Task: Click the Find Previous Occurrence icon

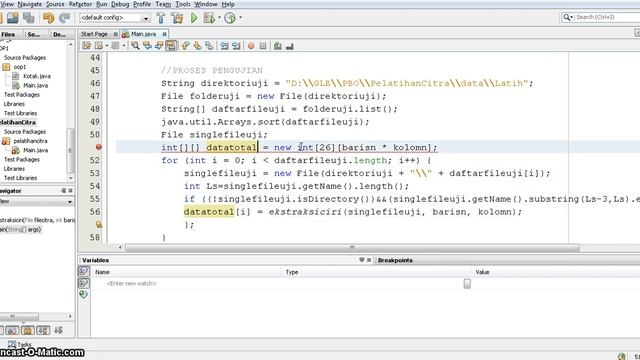Action: click(x=147, y=46)
